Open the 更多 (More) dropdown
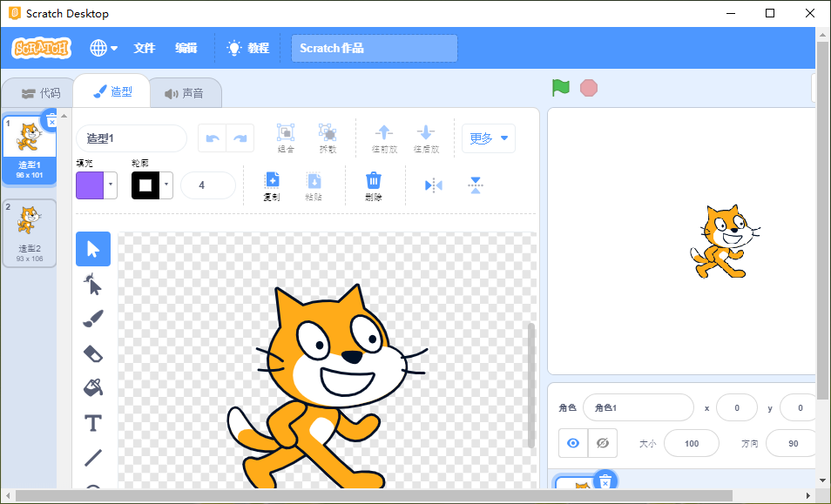The height and width of the screenshot is (504, 831). coord(489,138)
